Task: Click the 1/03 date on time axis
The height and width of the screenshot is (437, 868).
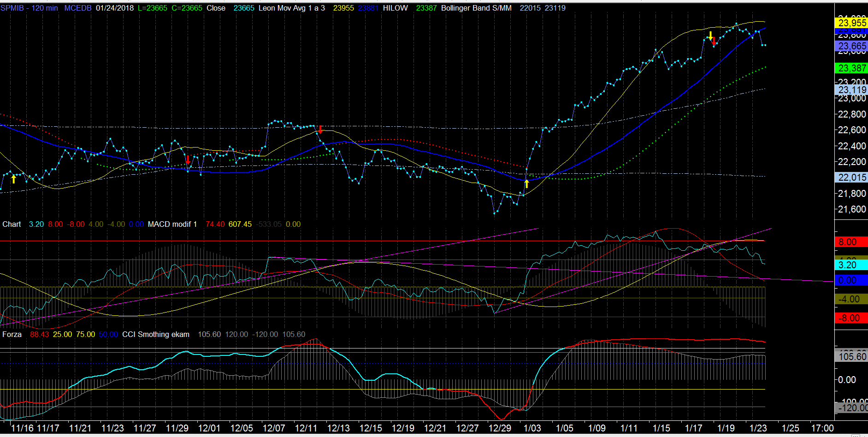Action: click(x=532, y=428)
